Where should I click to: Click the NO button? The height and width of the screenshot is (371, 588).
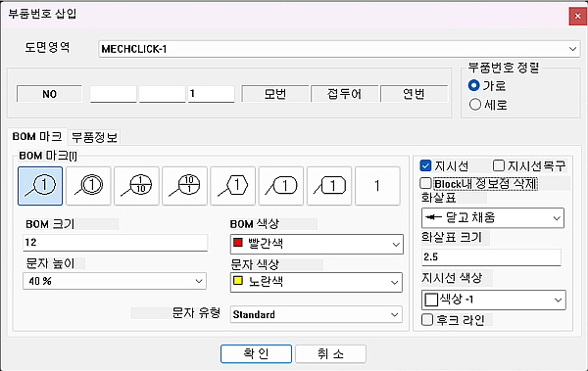49,94
